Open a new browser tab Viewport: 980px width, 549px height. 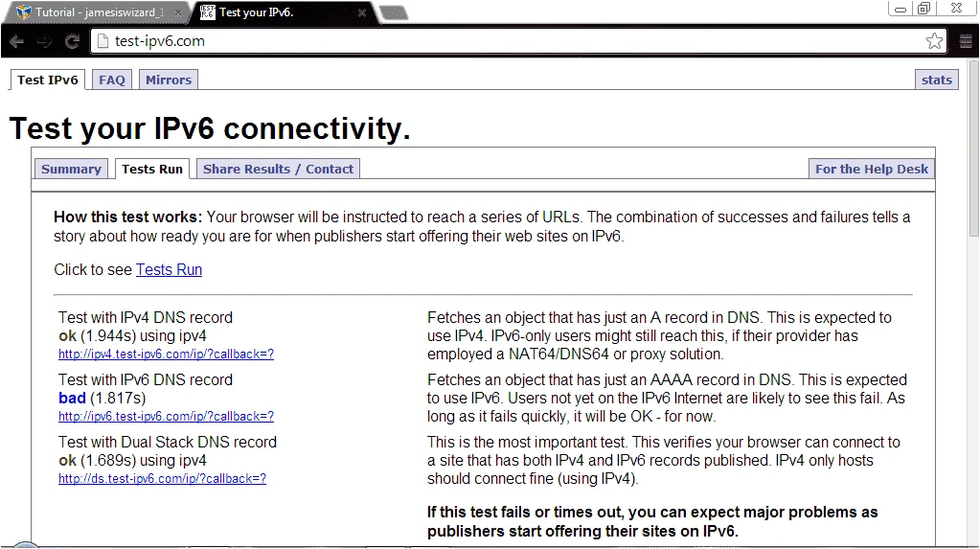click(x=394, y=13)
